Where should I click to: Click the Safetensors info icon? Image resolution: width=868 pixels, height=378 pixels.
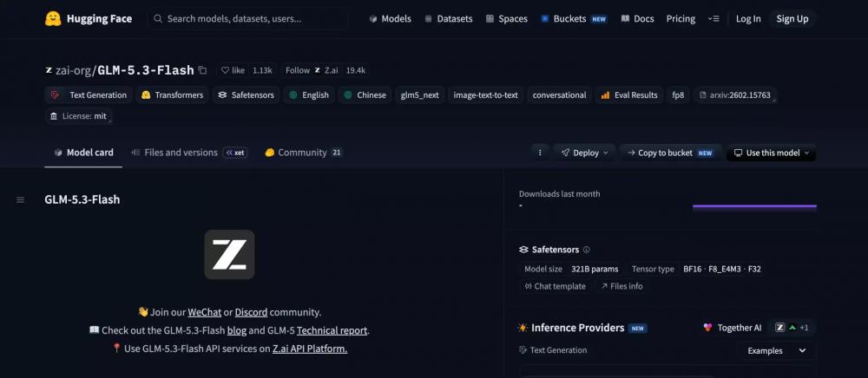(586, 250)
